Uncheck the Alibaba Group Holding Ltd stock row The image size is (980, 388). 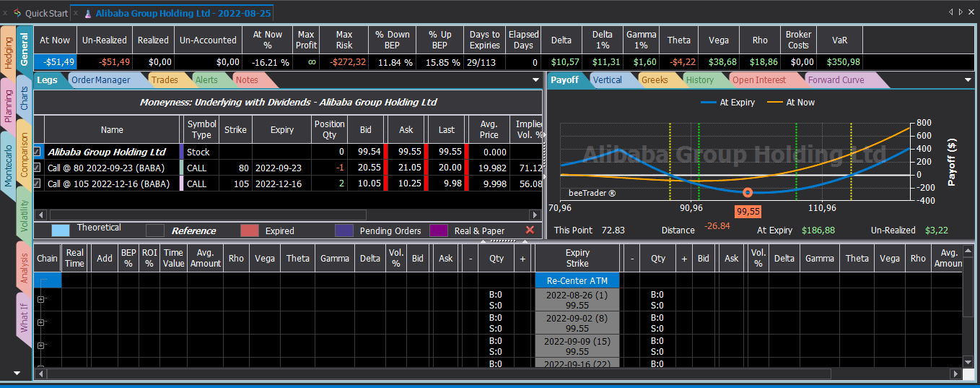(x=38, y=152)
